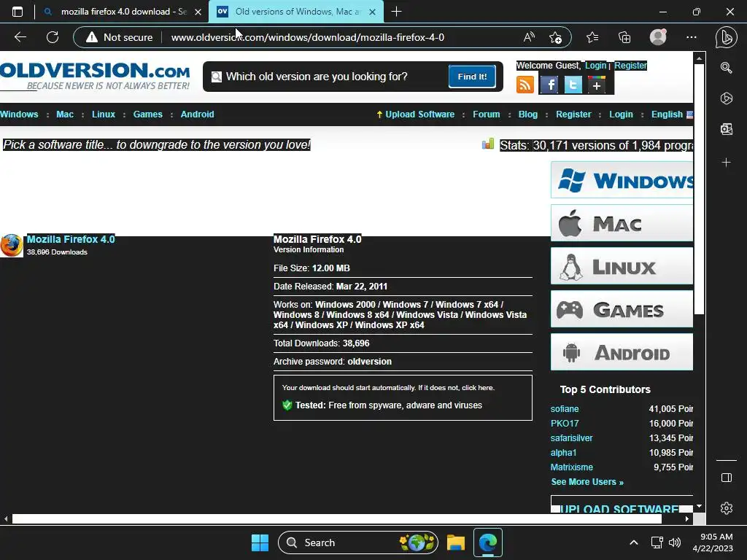Open the Facebook share icon
The width and height of the screenshot is (747, 560).
click(x=549, y=85)
